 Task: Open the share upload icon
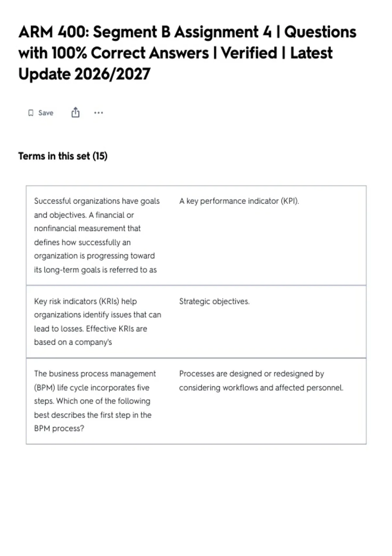75,112
